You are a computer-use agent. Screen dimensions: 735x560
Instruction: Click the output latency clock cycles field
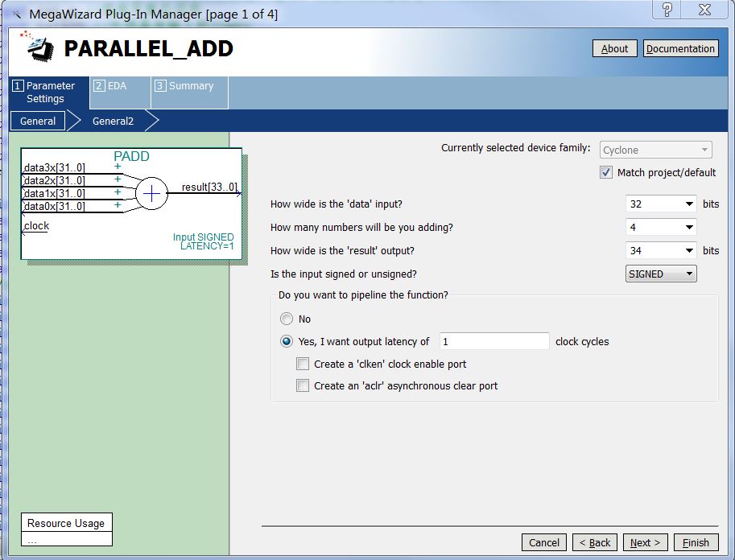tap(494, 341)
